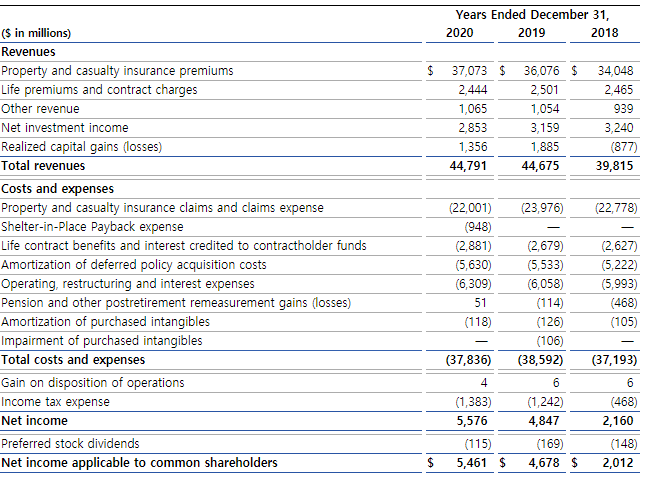Click the 'Net investment income' label
Viewport: 646px width, 481px height.
pyautogui.click(x=65, y=128)
